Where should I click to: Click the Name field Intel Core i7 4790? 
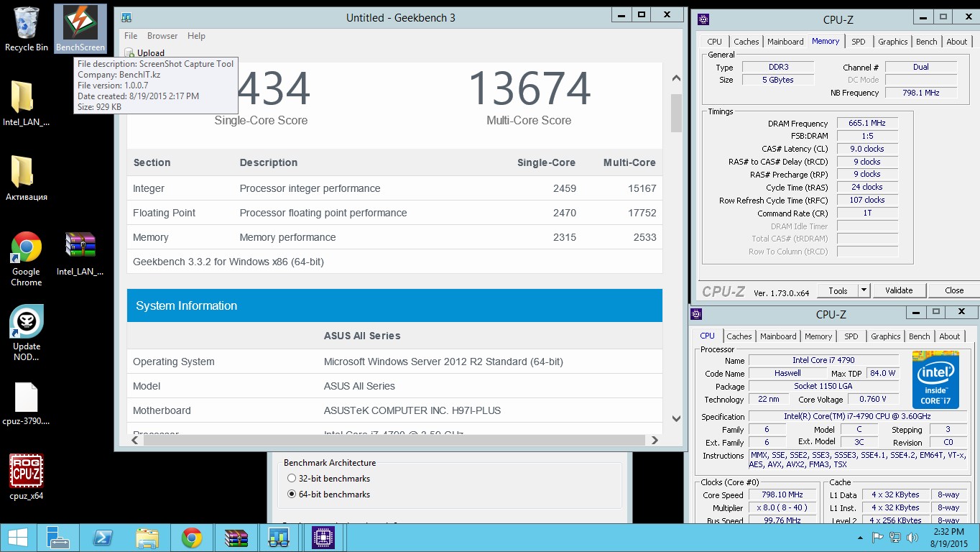pyautogui.click(x=823, y=360)
